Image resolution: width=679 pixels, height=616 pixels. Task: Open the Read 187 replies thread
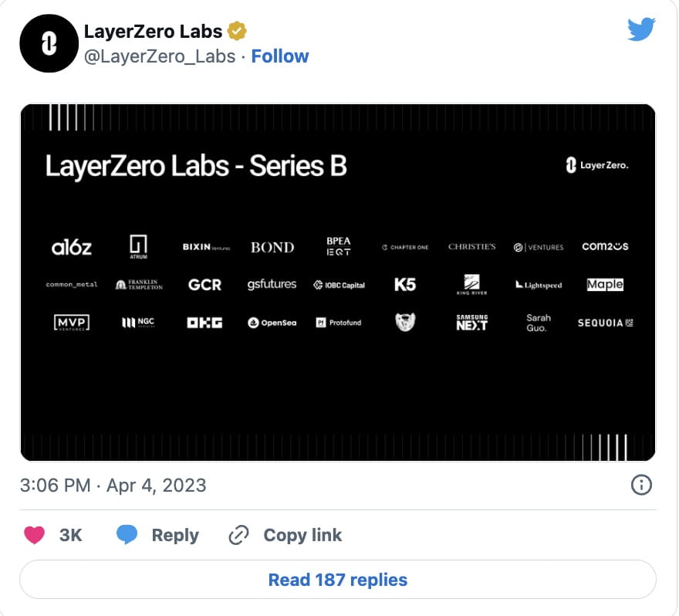(338, 579)
